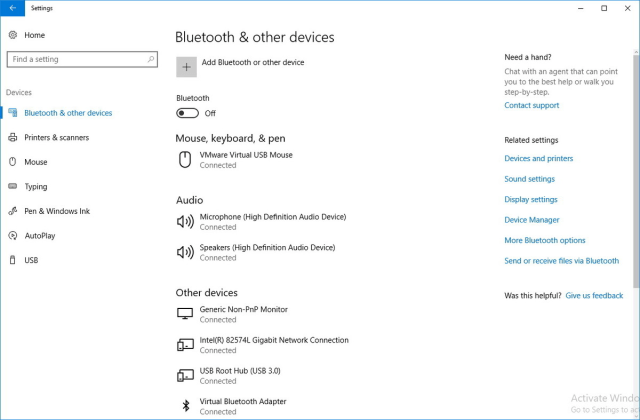Select Intel(R) 82574L Gigabit Network Connection name

coord(274,340)
